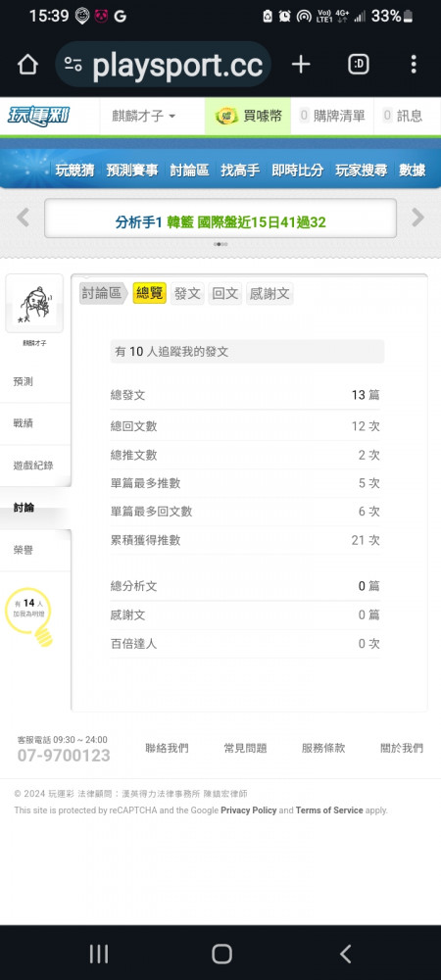This screenshot has height=980, width=441.
Task: Open the tab switcher icon
Action: pos(359,64)
